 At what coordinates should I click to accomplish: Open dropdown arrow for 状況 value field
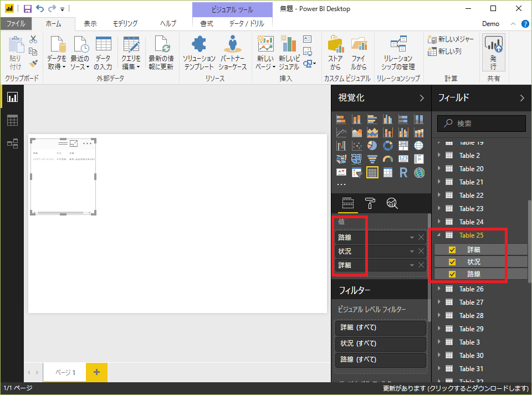pos(412,252)
